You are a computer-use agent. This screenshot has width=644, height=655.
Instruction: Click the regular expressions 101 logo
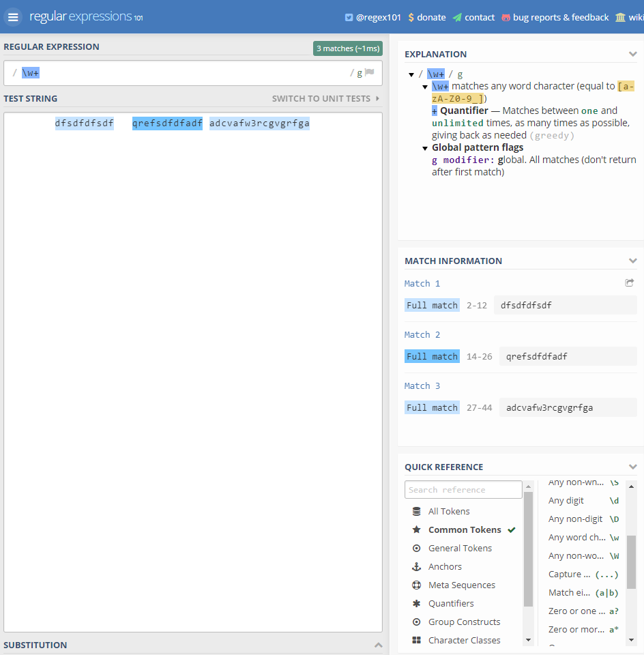86,16
